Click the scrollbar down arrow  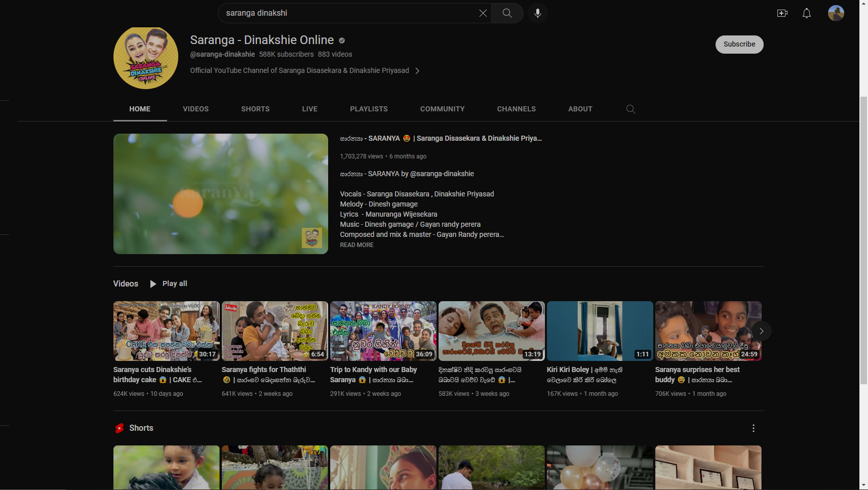pyautogui.click(x=863, y=486)
